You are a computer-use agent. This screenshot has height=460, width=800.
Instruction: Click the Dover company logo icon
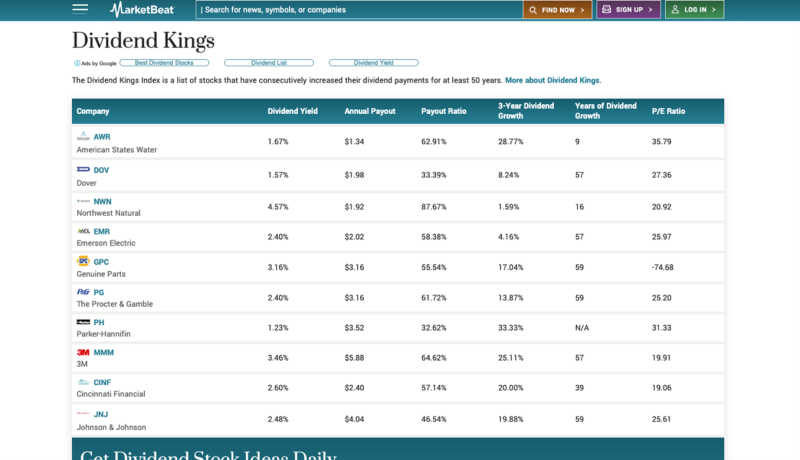83,169
